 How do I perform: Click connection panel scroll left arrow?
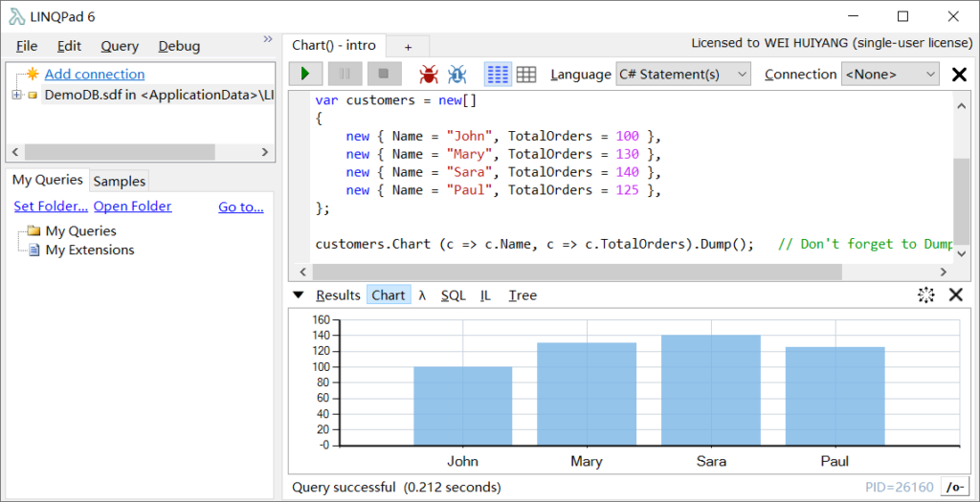pos(15,152)
